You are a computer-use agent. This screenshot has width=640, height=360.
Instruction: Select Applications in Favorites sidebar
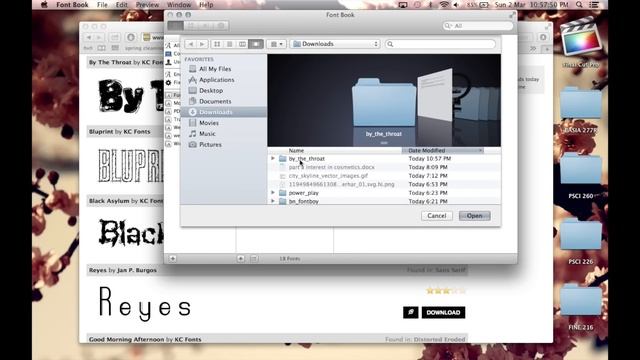216,80
